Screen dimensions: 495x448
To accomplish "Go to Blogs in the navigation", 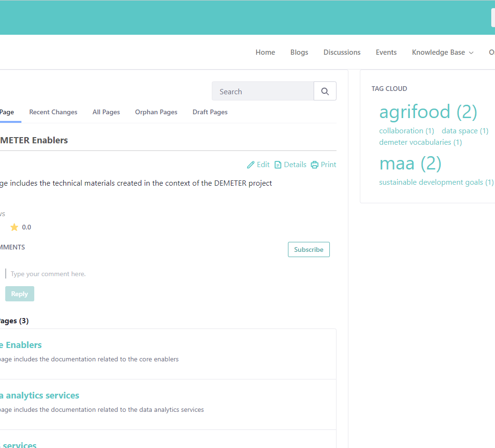I will click(x=299, y=52).
